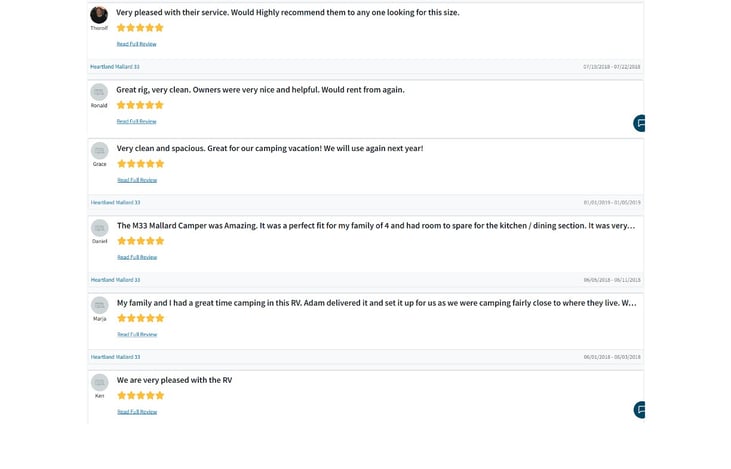
Task: Click Daniel's reviewer avatar icon
Action: (x=99, y=228)
